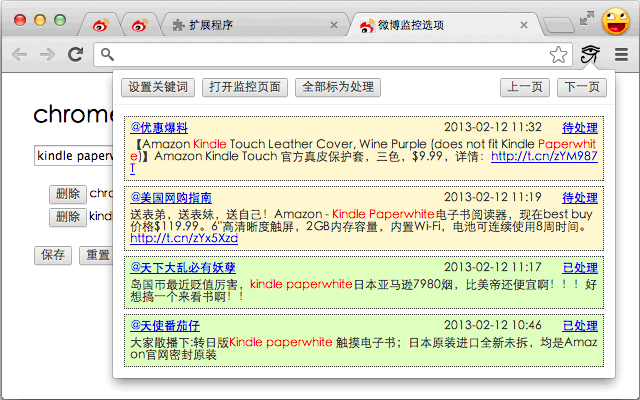Go to next page with 下一页
This screenshot has width=640, height=400.
pos(582,87)
